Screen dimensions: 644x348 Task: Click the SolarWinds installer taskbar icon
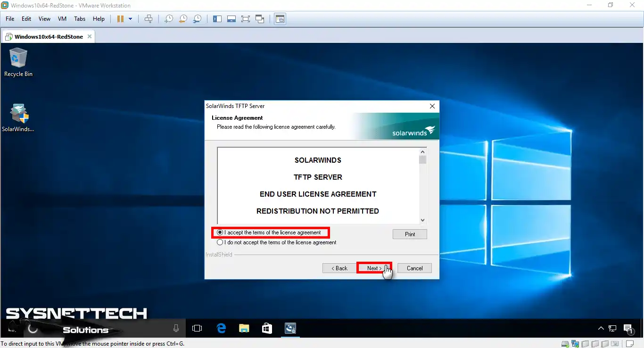(x=290, y=328)
